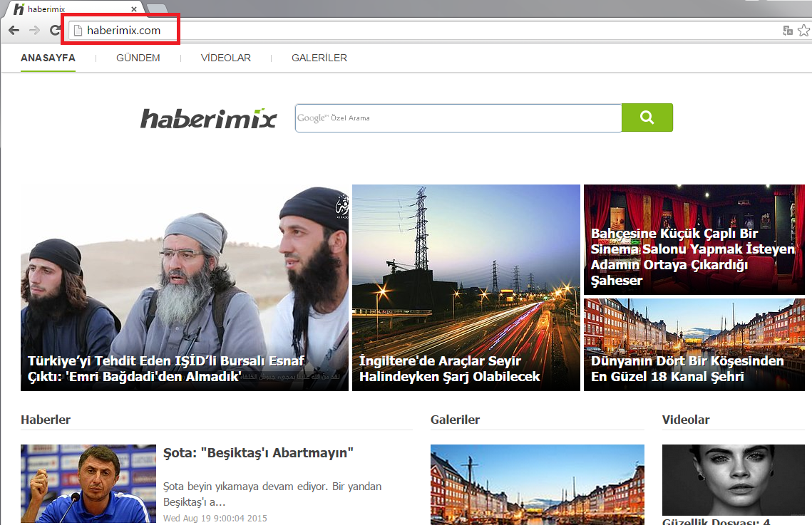
Task: Read the İngiltere'de Araçlar Şarj article
Action: click(x=449, y=368)
